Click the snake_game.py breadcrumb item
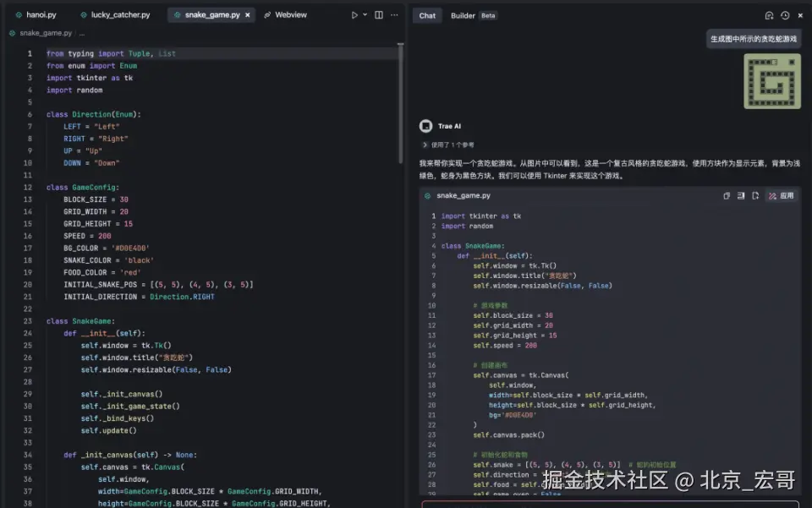The image size is (812, 508). tap(46, 33)
